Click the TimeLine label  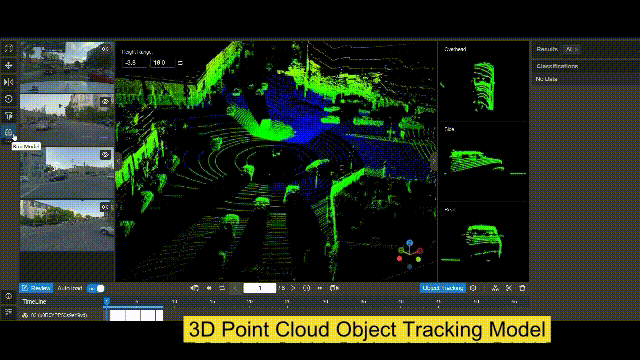[x=34, y=302]
